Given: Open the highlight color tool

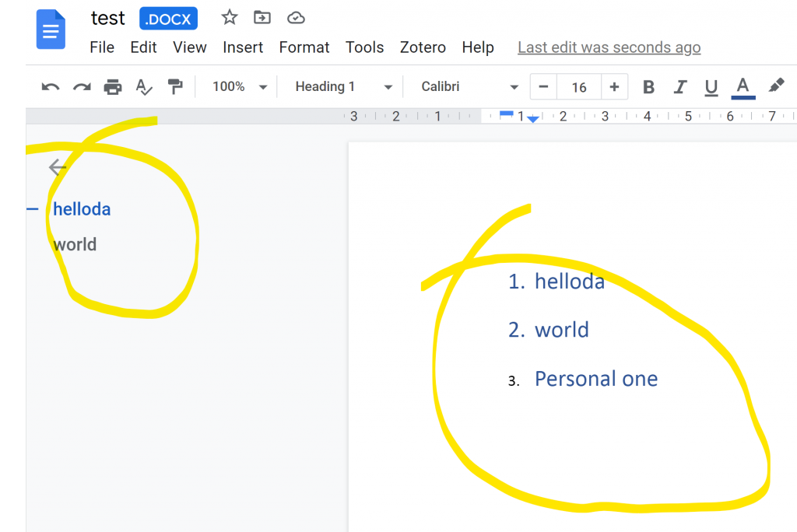Looking at the screenshot, I should (x=776, y=86).
